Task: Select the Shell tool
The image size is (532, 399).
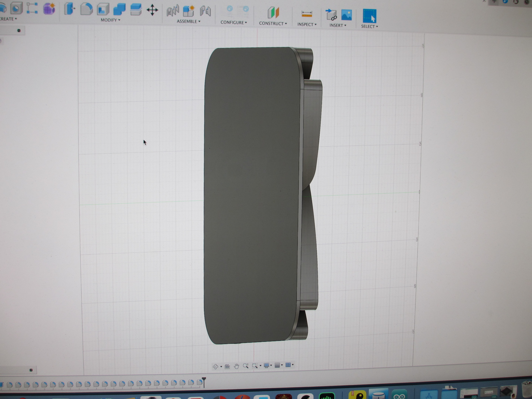Action: [103, 10]
